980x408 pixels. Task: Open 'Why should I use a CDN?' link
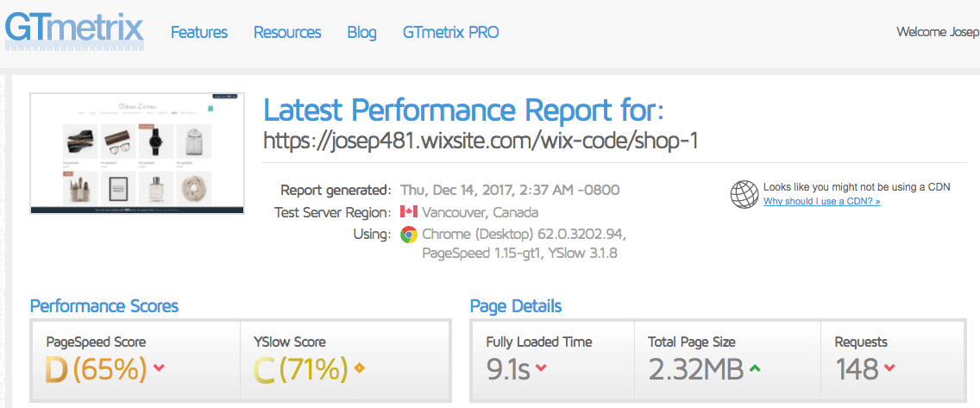(x=822, y=201)
